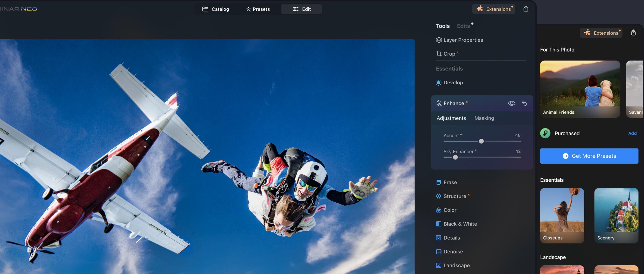The height and width of the screenshot is (274, 644).
Task: Open the first Landscape preset thumbnail
Action: (x=562, y=269)
